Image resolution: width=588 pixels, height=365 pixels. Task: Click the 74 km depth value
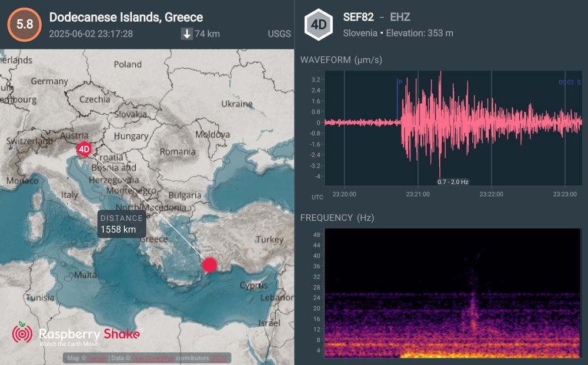coord(208,34)
